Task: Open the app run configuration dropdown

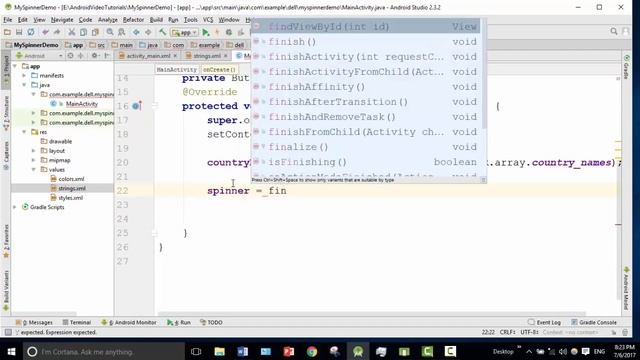Action: pos(184,32)
